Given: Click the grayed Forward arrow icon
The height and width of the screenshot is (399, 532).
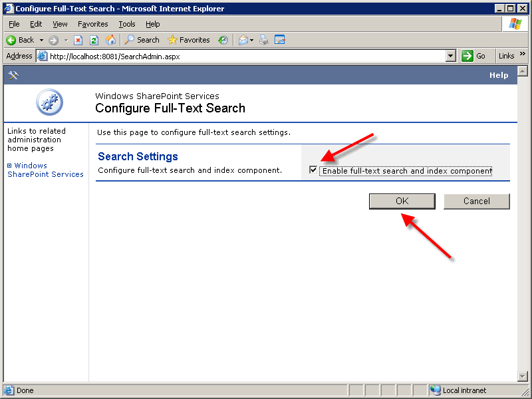Looking at the screenshot, I should coord(53,41).
